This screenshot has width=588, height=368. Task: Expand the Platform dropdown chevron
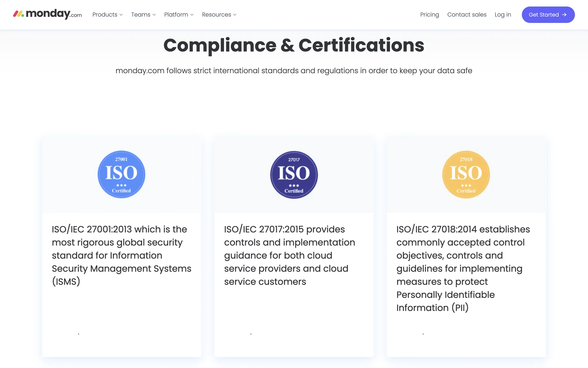[192, 15]
